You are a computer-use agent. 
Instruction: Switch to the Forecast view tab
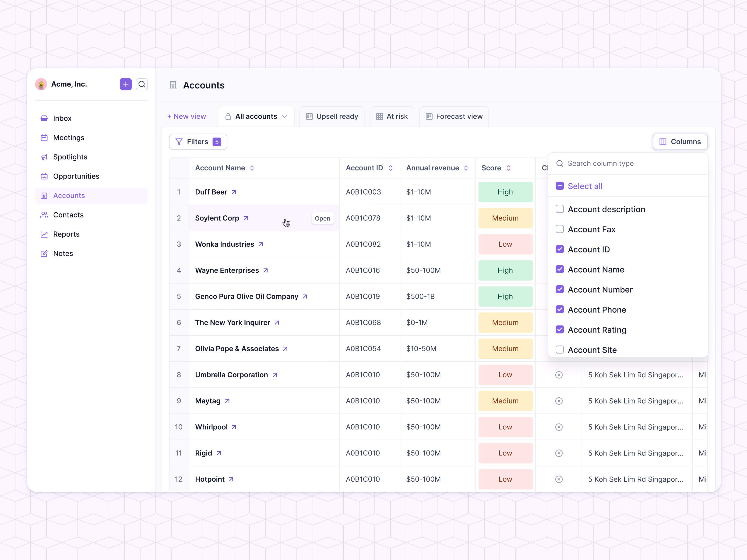tap(454, 116)
